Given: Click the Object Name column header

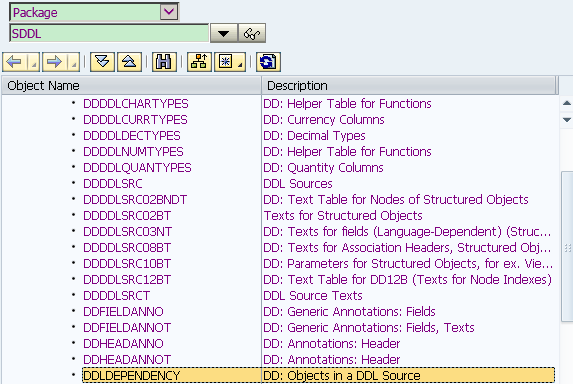Looking at the screenshot, I should [x=132, y=85].
